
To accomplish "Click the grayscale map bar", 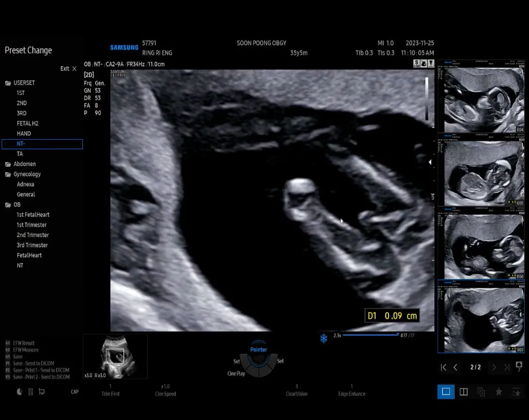I will 427,98.
